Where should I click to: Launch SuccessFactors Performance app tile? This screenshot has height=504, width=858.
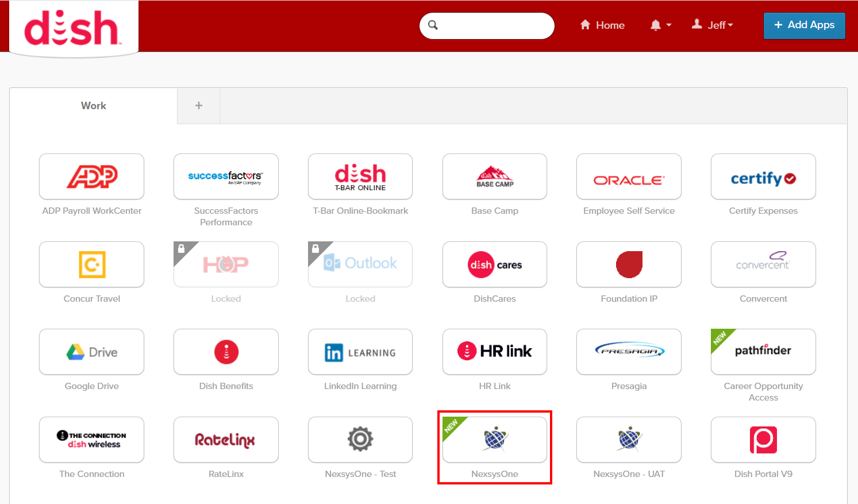click(x=226, y=176)
